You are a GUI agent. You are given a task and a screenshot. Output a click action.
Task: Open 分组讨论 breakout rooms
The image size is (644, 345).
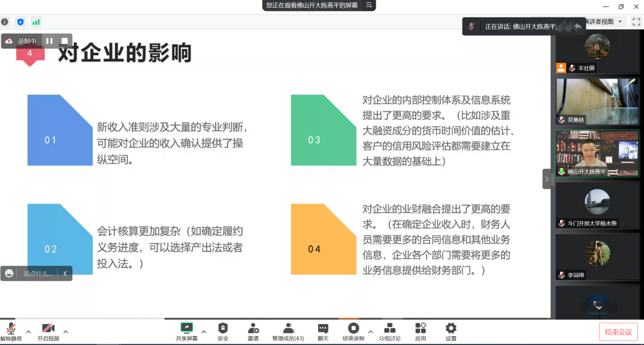coord(389,331)
